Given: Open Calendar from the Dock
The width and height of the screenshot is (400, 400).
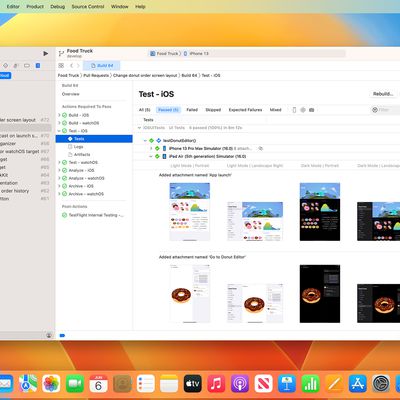Looking at the screenshot, I should pyautogui.click(x=98, y=383).
